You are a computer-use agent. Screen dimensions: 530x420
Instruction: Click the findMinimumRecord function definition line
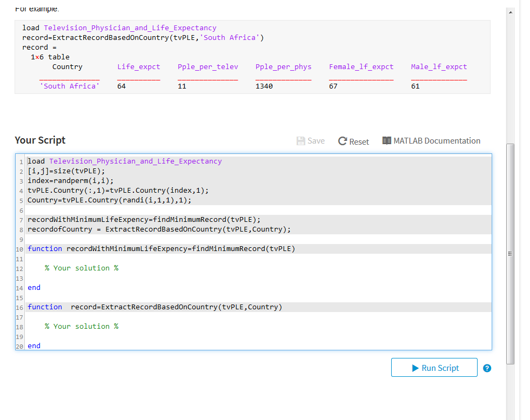point(161,249)
